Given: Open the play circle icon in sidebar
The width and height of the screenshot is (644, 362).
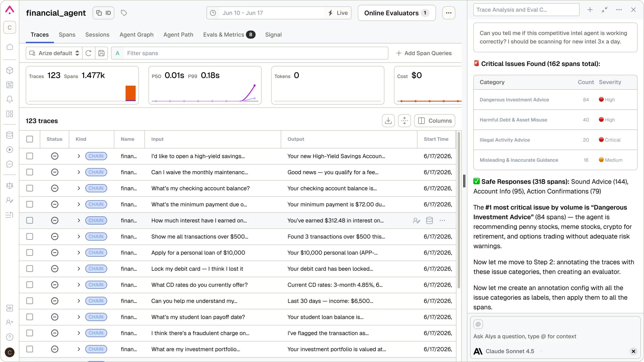Looking at the screenshot, I should [x=10, y=150].
